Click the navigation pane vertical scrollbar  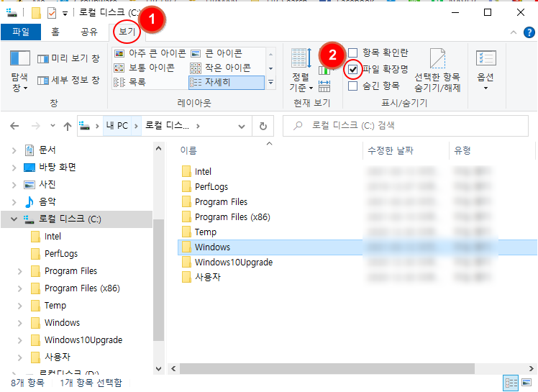[x=158, y=280]
